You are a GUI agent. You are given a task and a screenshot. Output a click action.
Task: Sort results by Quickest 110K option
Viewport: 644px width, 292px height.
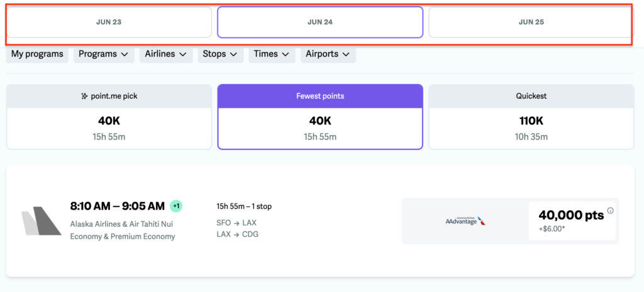(x=531, y=117)
